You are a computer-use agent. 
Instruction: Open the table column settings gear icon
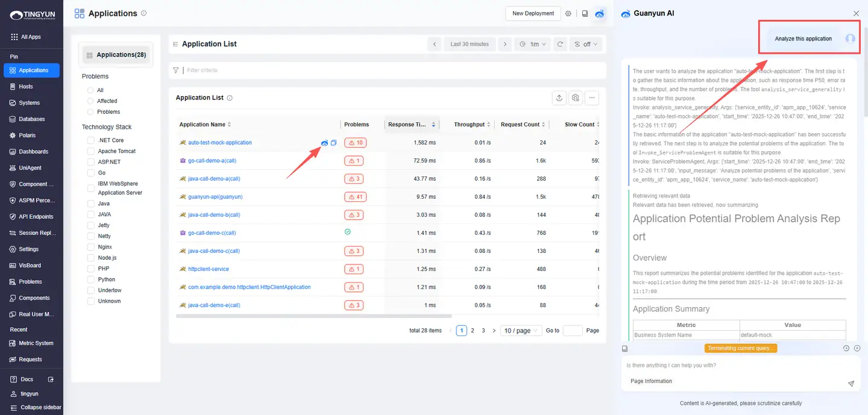pos(576,98)
